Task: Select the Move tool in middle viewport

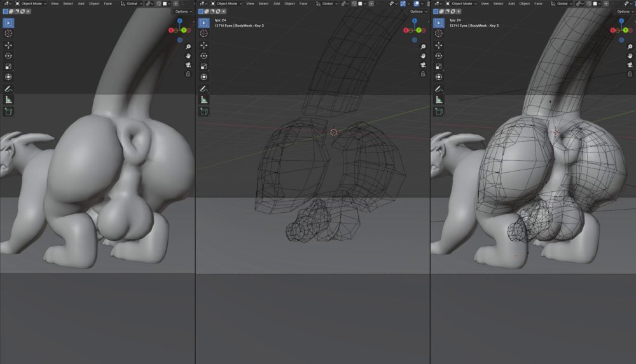Action: tap(204, 45)
